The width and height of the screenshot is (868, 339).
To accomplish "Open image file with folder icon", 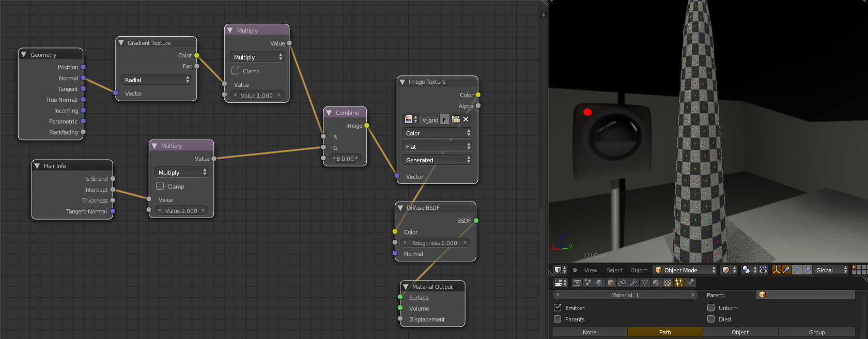I will click(456, 119).
